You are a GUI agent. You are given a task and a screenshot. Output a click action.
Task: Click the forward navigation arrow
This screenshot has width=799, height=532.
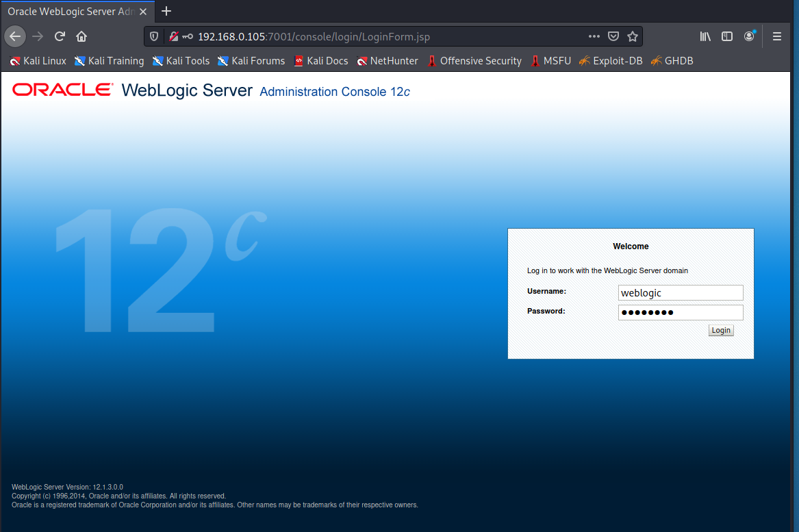point(38,36)
